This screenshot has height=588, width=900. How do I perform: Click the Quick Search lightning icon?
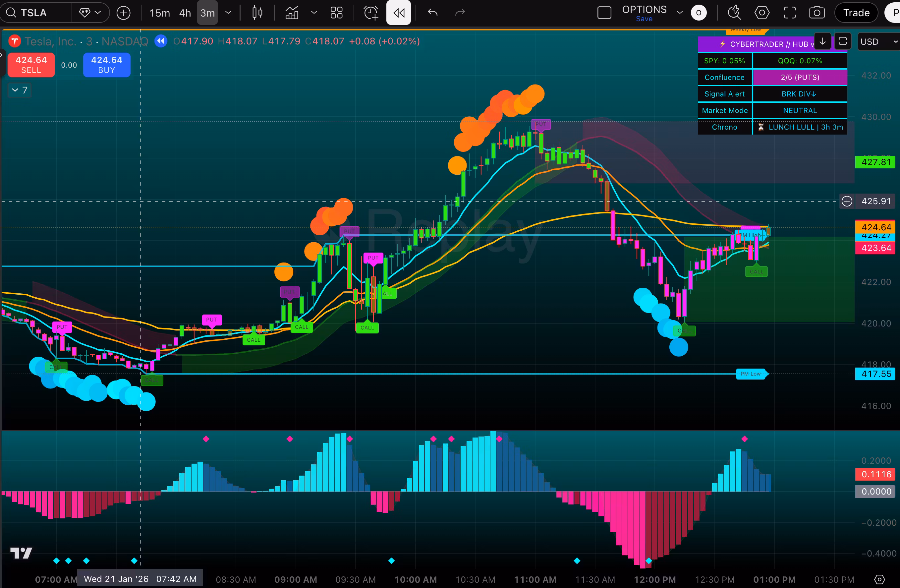pos(734,13)
